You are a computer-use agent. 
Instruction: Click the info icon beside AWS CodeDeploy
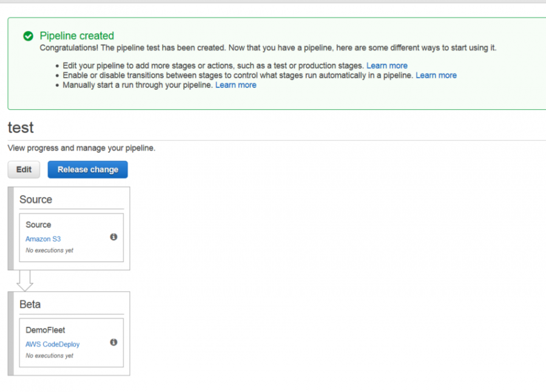coord(113,342)
